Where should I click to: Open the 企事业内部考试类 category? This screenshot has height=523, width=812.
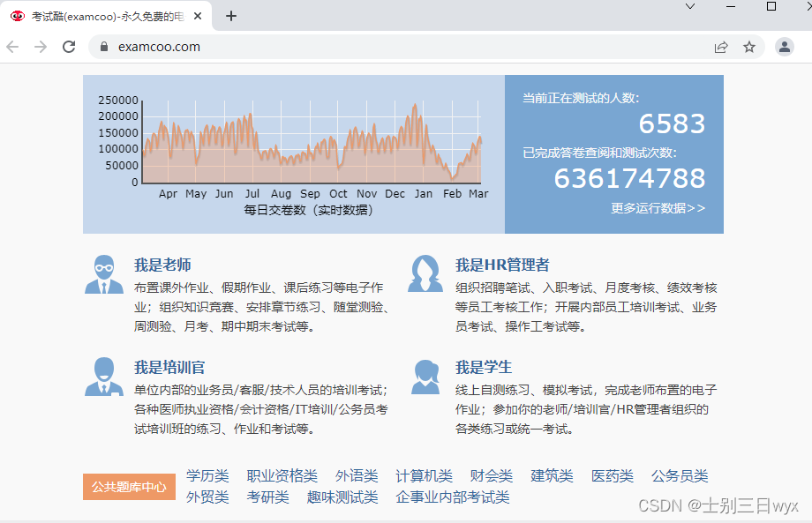[x=453, y=497]
